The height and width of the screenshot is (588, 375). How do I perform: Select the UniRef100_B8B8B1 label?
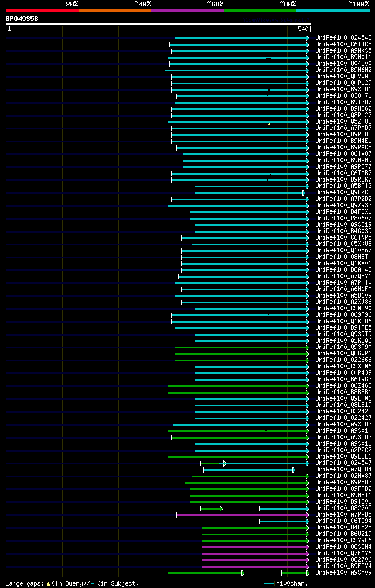343,392
